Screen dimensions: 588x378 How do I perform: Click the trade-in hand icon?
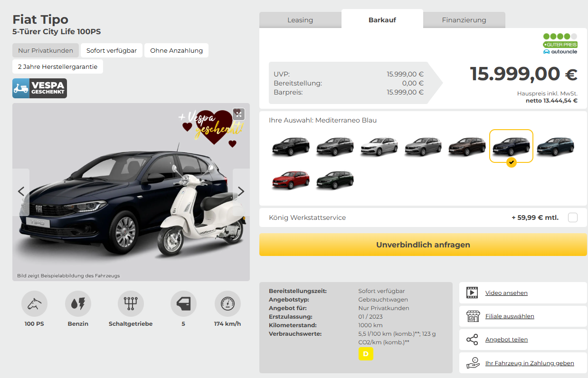[x=472, y=363]
